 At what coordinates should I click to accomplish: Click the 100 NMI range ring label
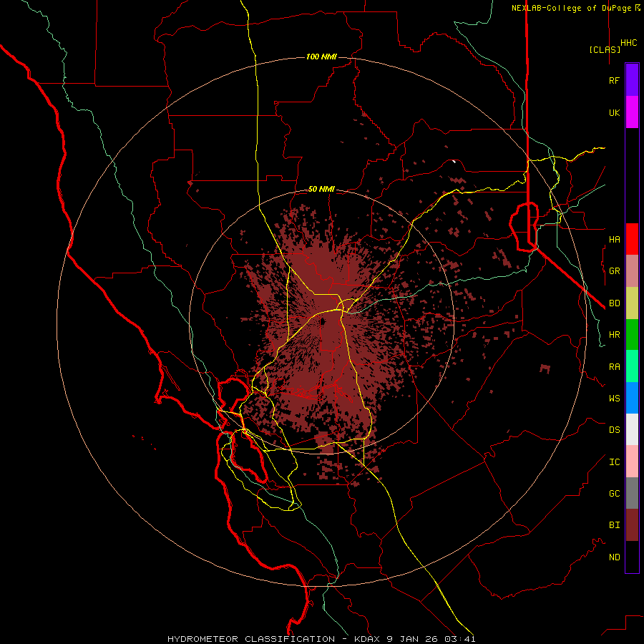(x=321, y=57)
